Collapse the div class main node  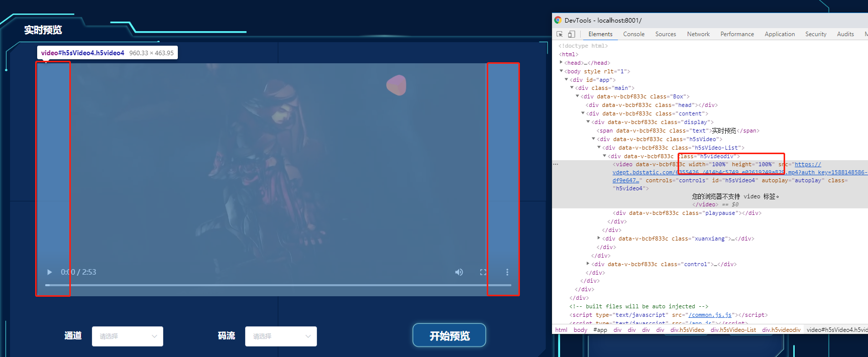point(572,87)
